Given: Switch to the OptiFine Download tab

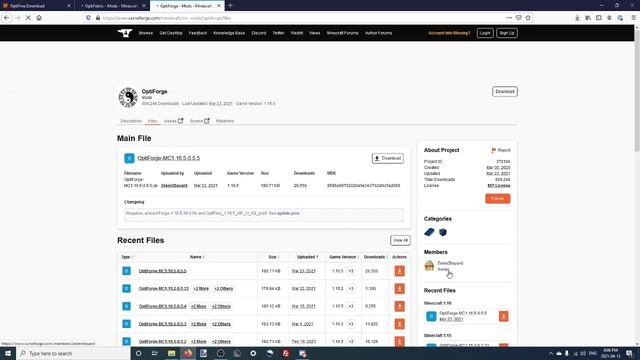Looking at the screenshot, I should 37,6.
